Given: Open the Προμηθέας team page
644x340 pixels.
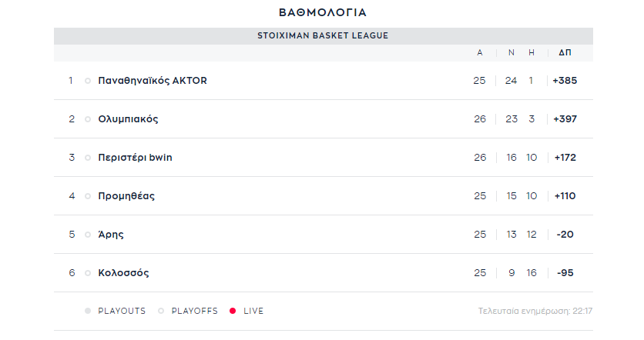Looking at the screenshot, I should 126,196.
